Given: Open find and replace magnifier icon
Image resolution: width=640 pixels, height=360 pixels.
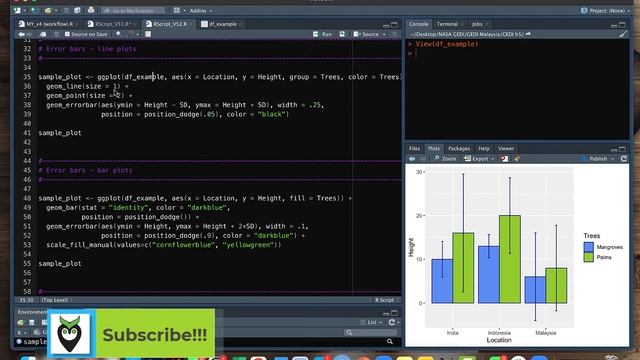Looking at the screenshot, I should coord(118,34).
